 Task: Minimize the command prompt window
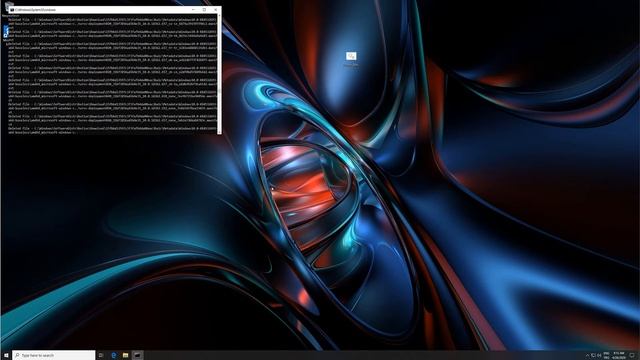click(x=193, y=9)
